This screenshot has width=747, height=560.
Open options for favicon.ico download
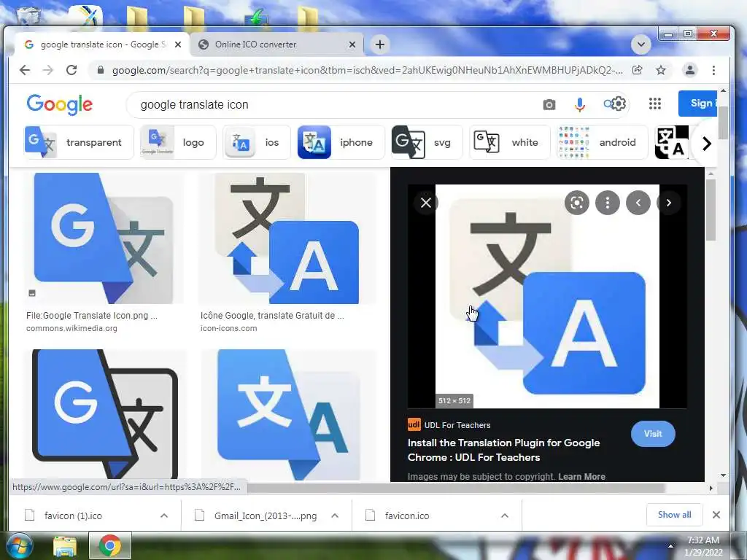point(505,516)
